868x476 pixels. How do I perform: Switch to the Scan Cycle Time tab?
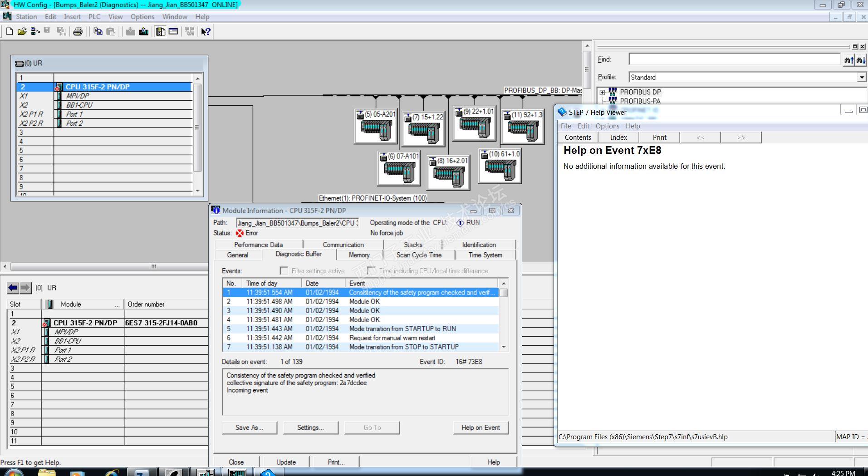tap(419, 255)
